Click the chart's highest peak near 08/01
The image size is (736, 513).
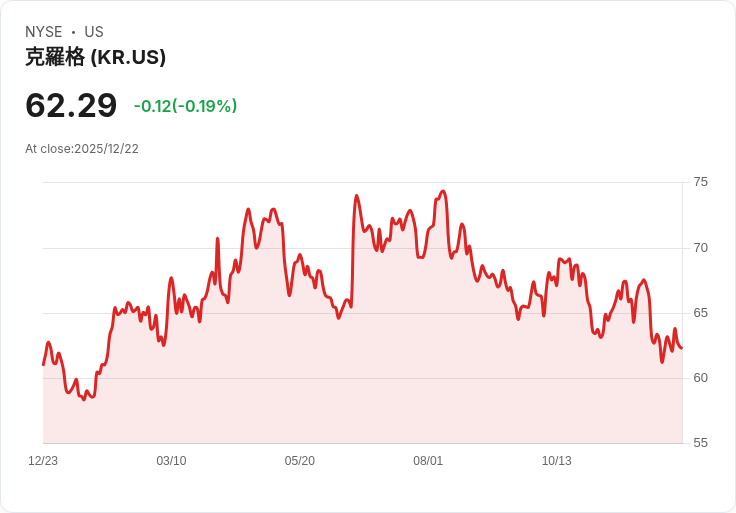[x=443, y=191]
